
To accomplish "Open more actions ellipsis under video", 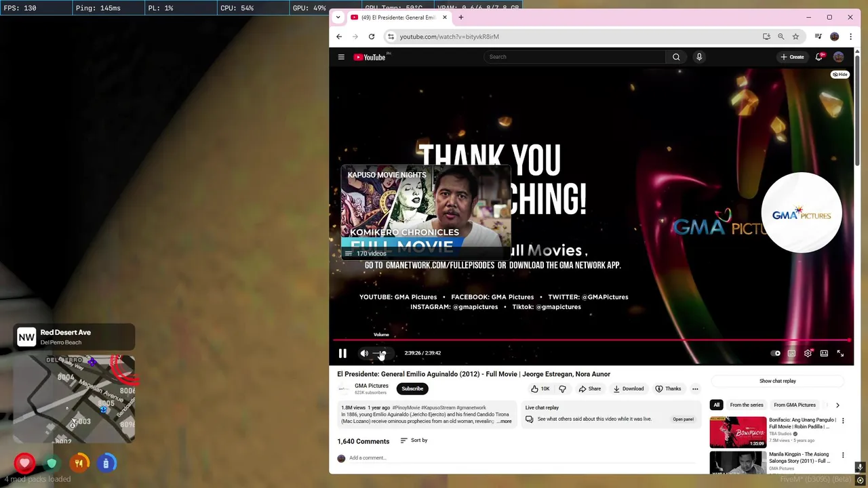I will [695, 388].
